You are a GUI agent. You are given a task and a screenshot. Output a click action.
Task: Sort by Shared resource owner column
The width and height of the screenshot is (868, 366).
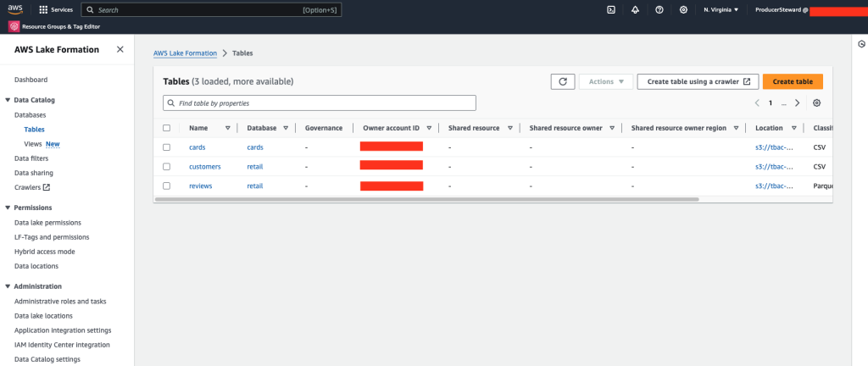612,128
